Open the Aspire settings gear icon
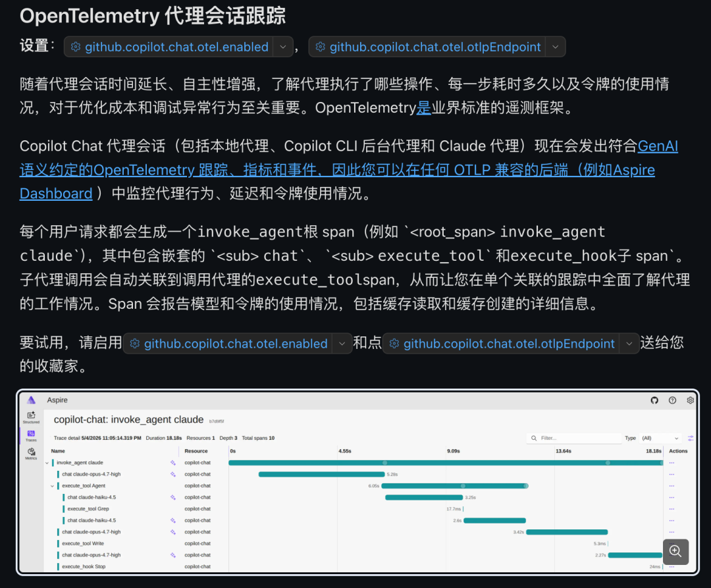The width and height of the screenshot is (711, 588). (690, 400)
